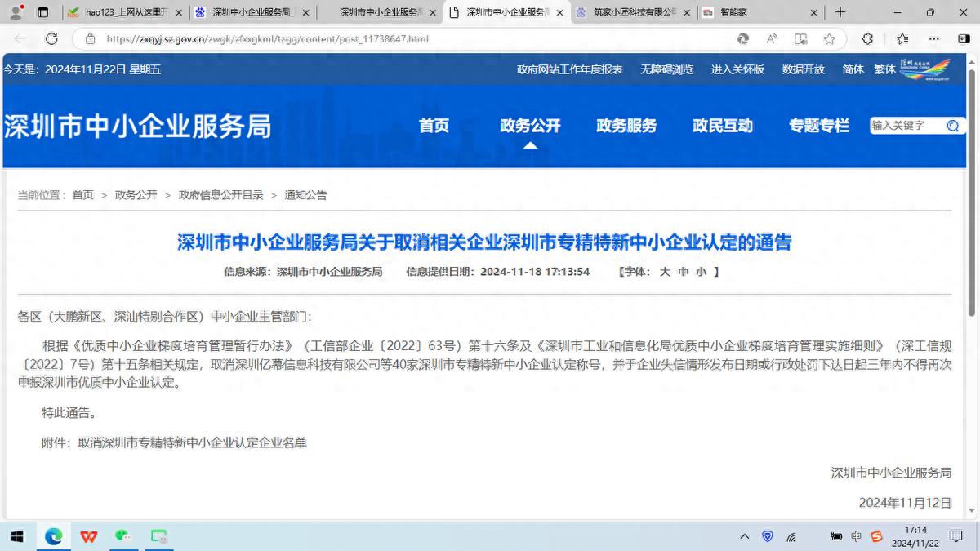Open attachment 取消深圳市专精特新中小企业认定企业名单

point(192,442)
